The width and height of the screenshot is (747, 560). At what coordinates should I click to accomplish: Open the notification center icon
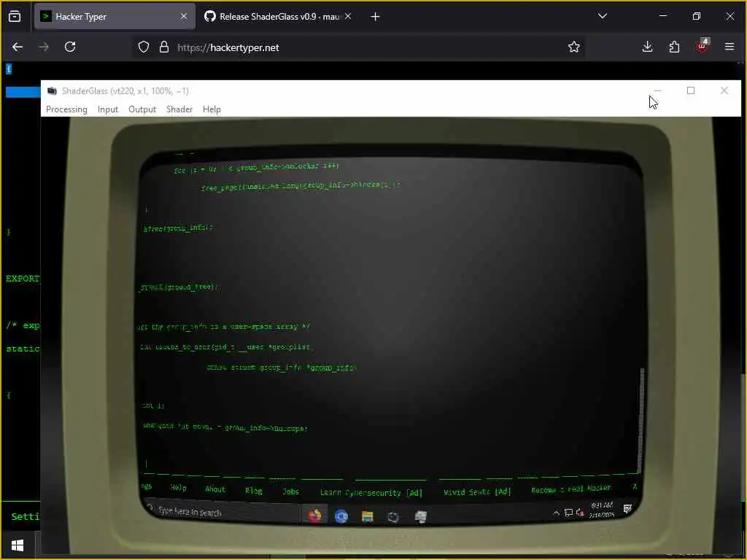click(x=627, y=508)
